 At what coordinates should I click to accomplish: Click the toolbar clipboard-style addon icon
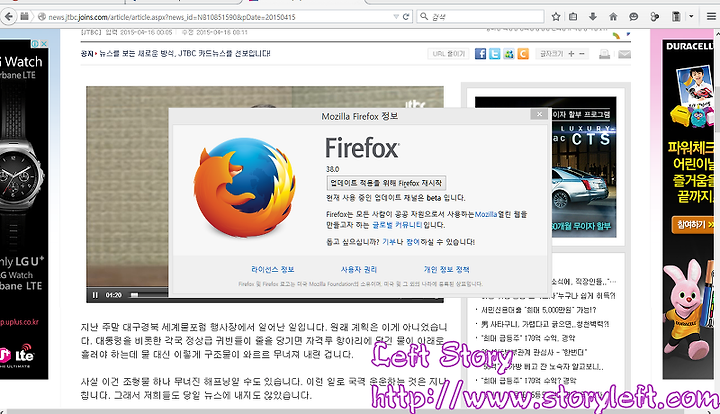click(676, 17)
